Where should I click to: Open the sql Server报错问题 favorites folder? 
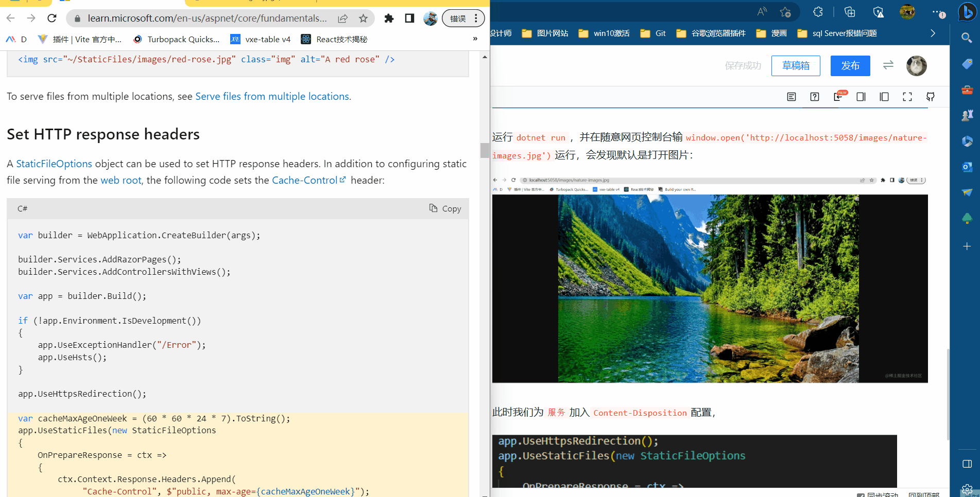point(837,33)
